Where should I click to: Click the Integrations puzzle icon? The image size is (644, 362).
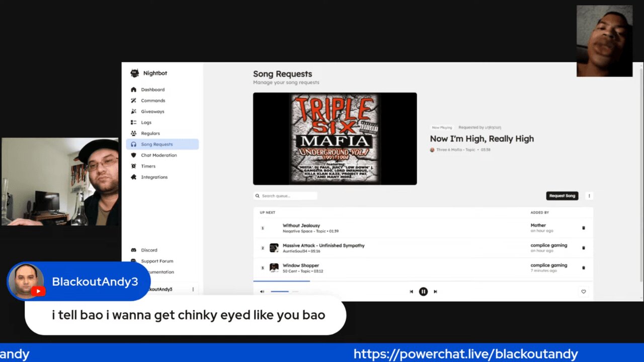[133, 177]
